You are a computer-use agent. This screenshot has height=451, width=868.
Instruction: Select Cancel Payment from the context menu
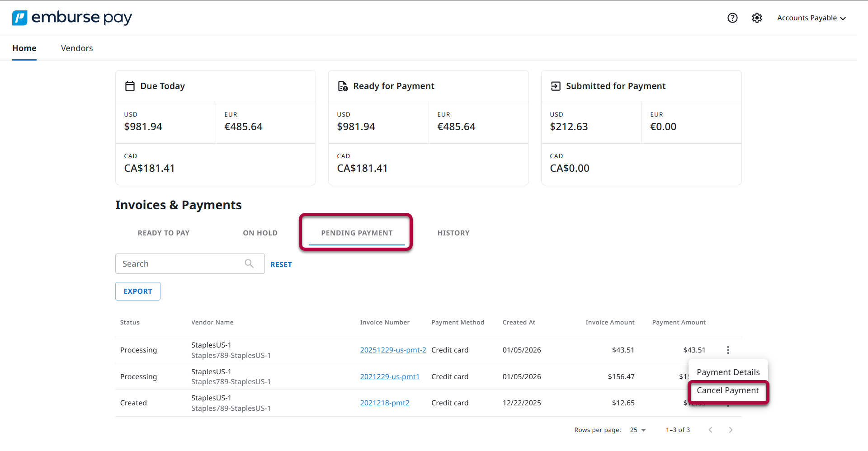pyautogui.click(x=727, y=390)
